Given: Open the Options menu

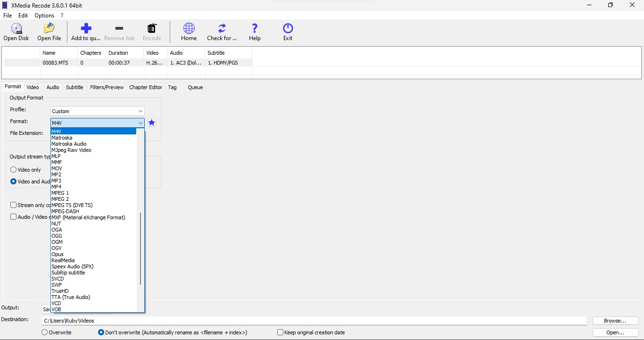Looking at the screenshot, I should 44,16.
